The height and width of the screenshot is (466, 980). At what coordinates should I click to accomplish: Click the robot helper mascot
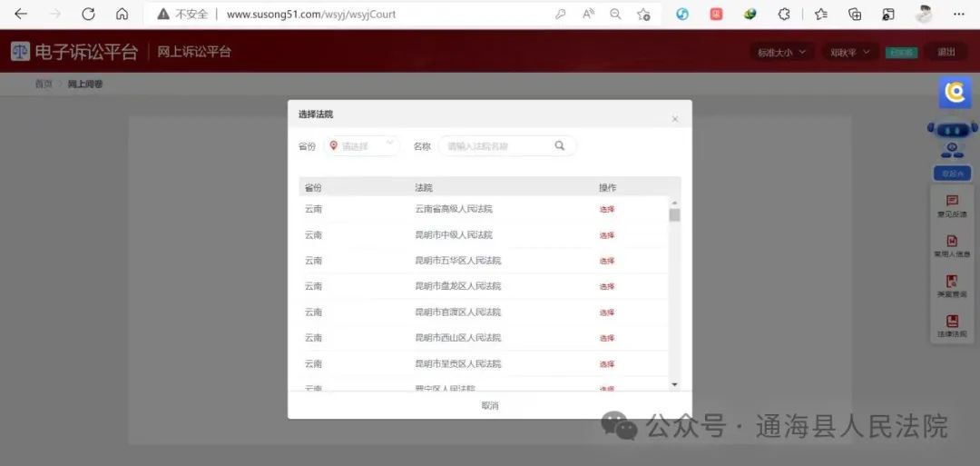pyautogui.click(x=953, y=138)
